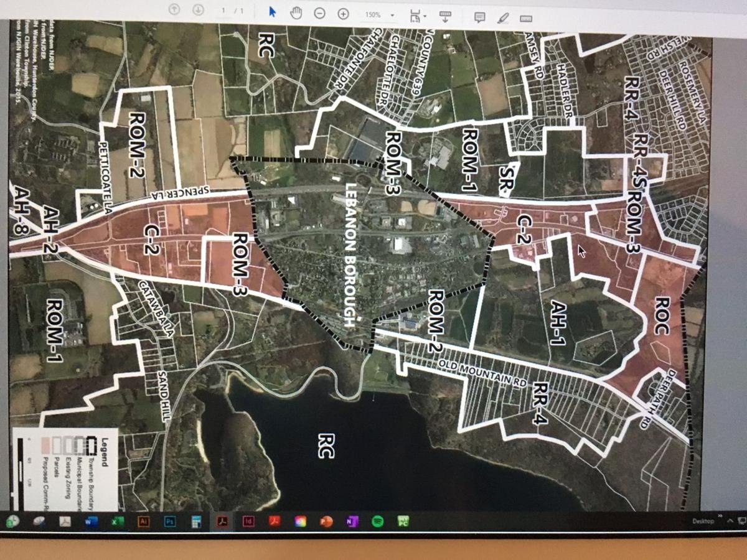Open Spotify from the taskbar
The width and height of the screenshot is (747, 560).
pyautogui.click(x=377, y=521)
